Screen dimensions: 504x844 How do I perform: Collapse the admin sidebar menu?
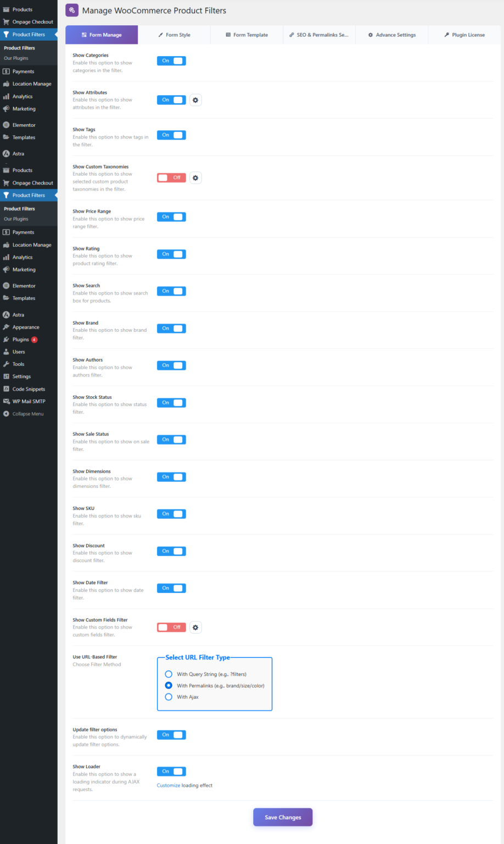pos(27,414)
